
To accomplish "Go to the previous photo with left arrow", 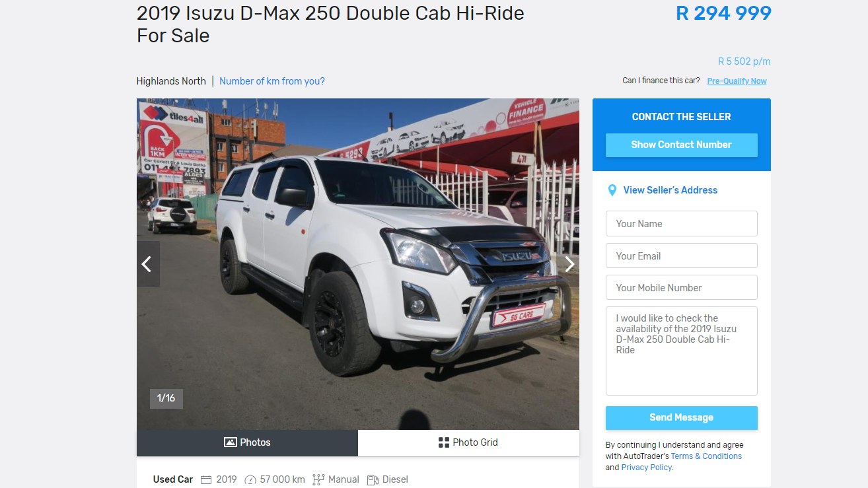I will (x=147, y=264).
